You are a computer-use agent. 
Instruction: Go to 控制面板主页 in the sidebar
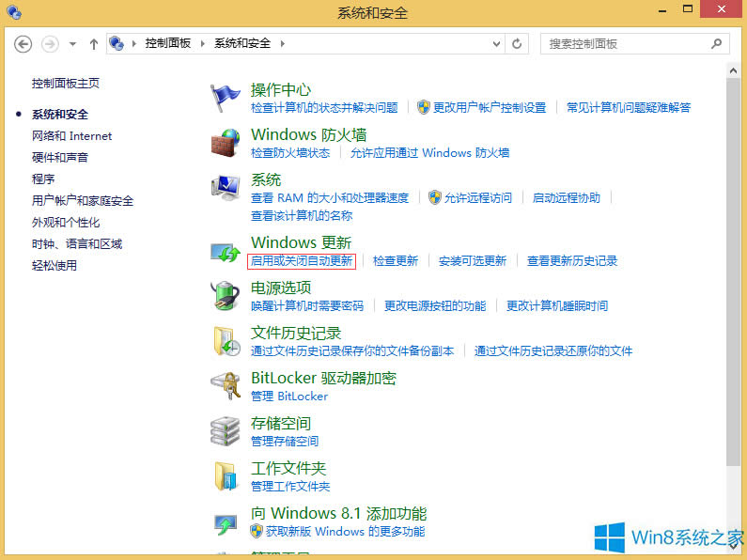point(66,84)
